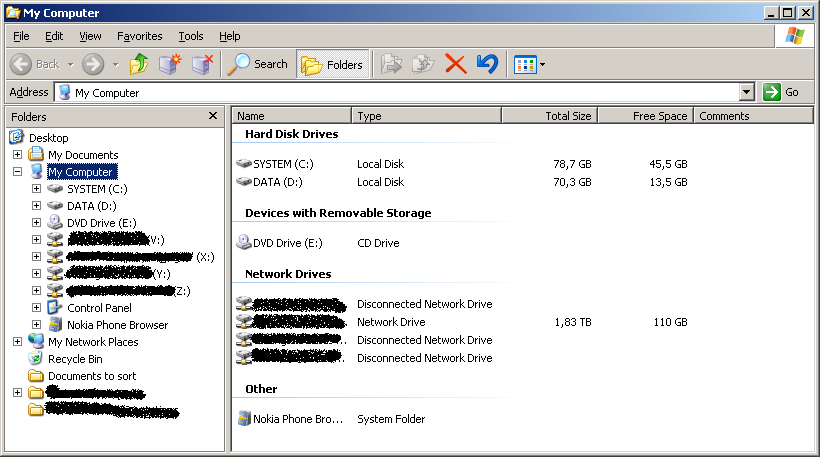This screenshot has width=820, height=457.
Task: Click the Map Network Drive toolbar icon
Action: click(170, 64)
